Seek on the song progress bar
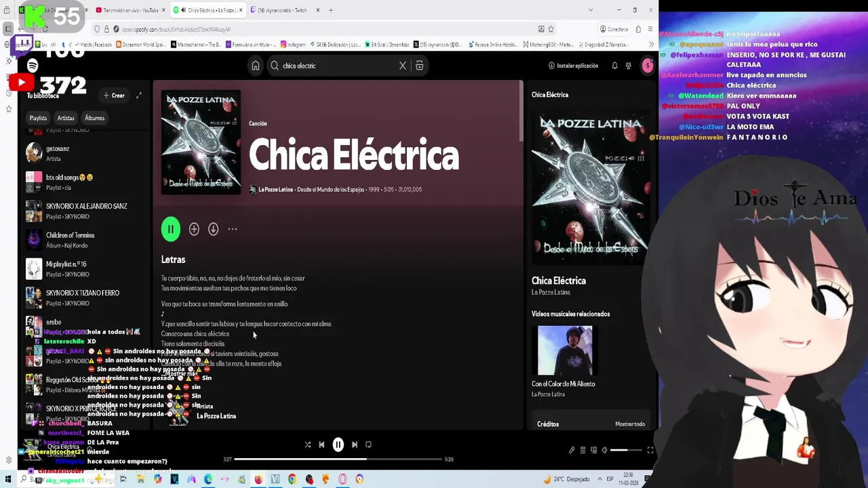This screenshot has height=488, width=868. [x=338, y=460]
